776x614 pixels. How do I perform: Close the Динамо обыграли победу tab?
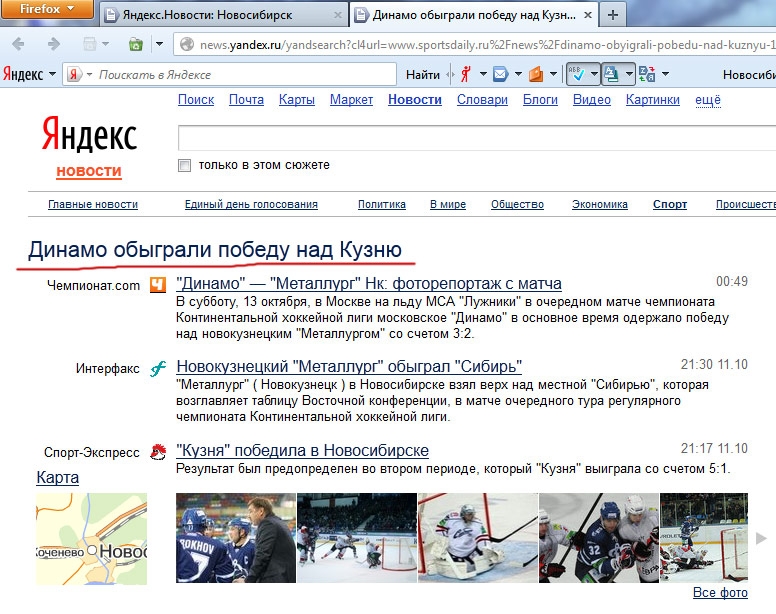tap(588, 15)
